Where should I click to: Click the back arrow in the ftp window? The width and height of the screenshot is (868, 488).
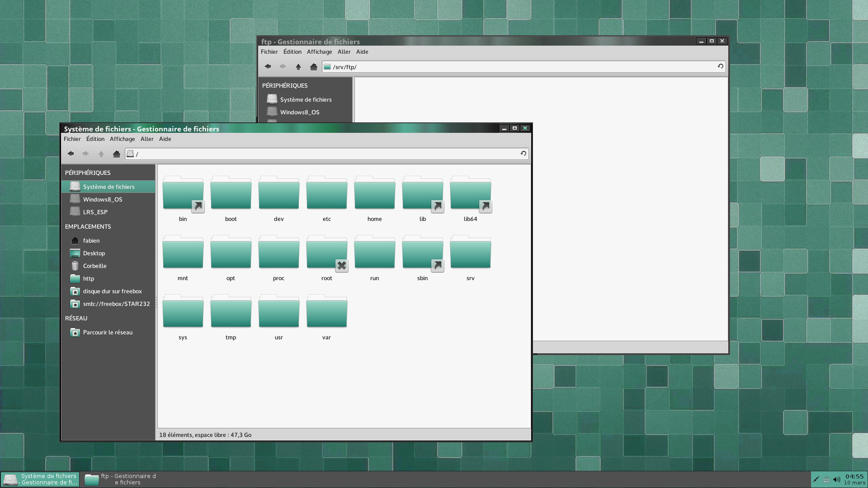(x=268, y=66)
